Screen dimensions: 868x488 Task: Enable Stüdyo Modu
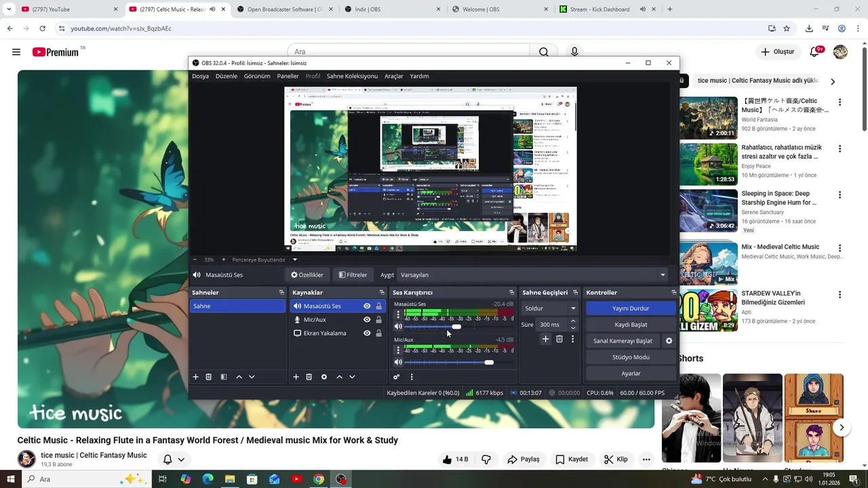click(x=631, y=357)
